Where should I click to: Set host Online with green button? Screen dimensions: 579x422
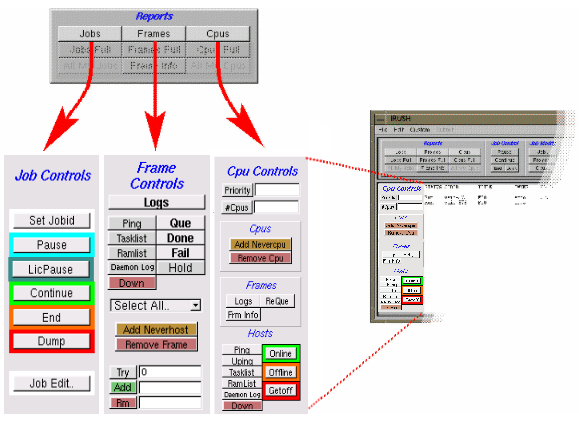pyautogui.click(x=281, y=353)
